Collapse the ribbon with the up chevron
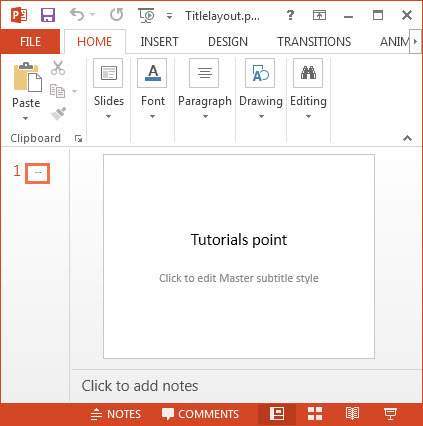The width and height of the screenshot is (423, 426). (x=407, y=138)
